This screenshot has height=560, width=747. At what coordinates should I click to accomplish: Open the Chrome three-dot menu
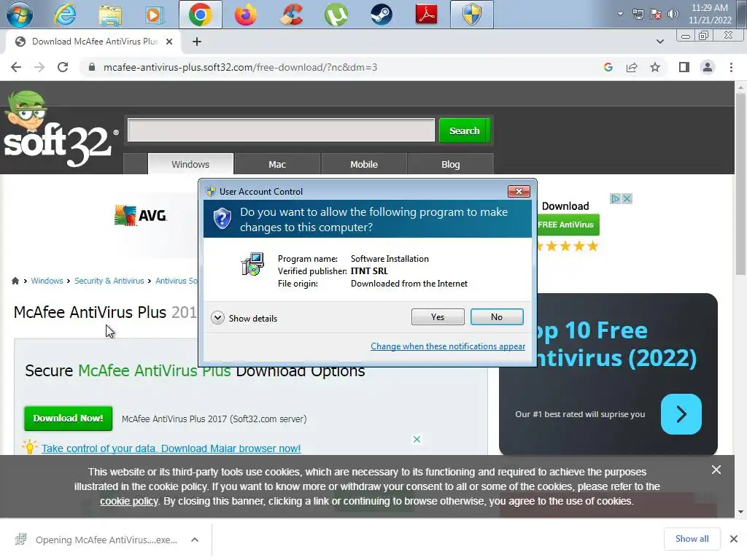(x=731, y=67)
